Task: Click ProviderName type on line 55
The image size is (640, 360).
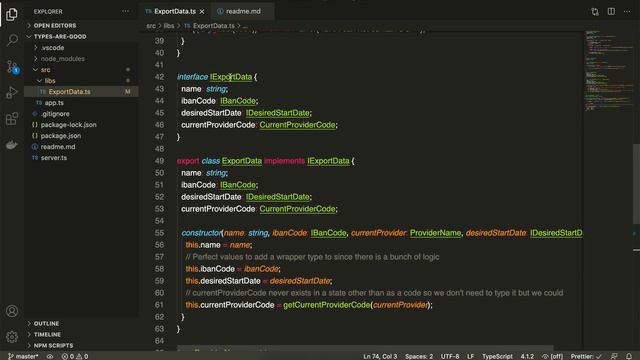Action: [x=435, y=233]
